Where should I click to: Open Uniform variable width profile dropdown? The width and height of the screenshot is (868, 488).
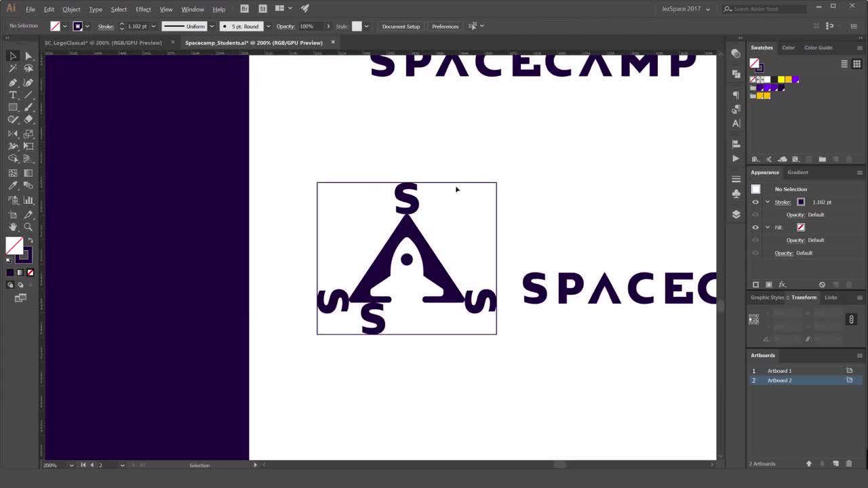click(x=212, y=26)
